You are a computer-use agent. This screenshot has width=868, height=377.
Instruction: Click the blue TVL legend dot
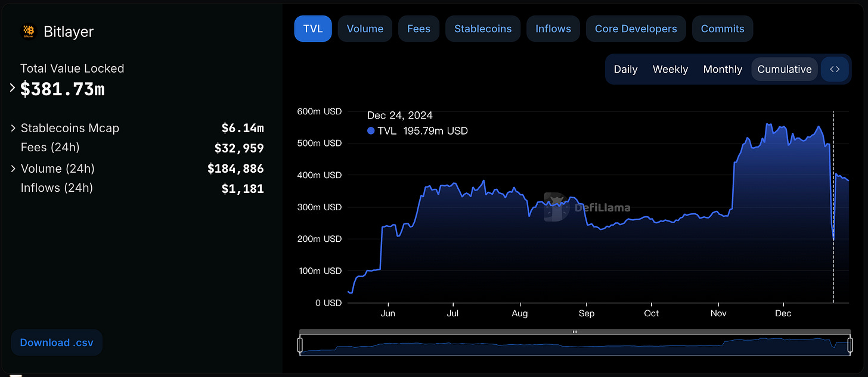click(x=371, y=131)
